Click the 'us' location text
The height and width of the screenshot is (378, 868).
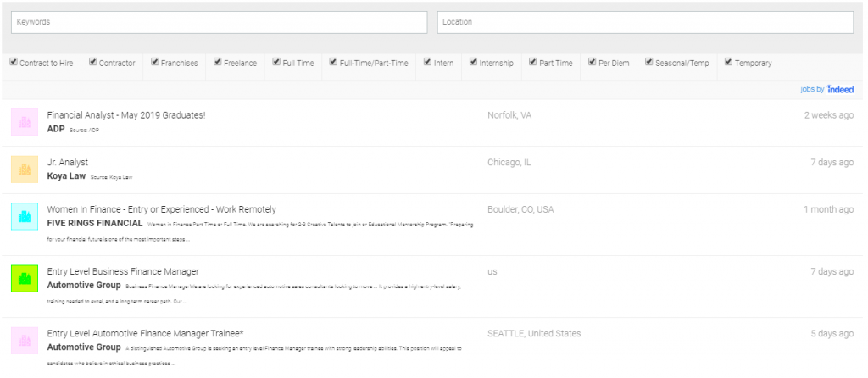492,272
